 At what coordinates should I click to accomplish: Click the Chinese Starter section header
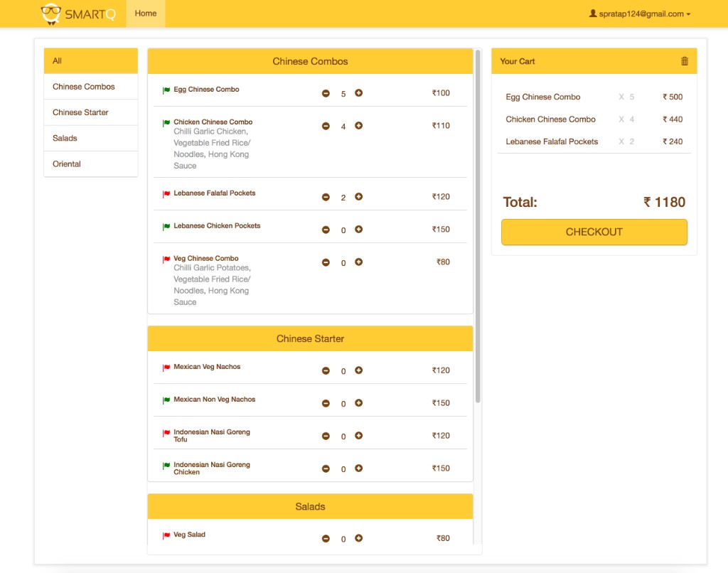pyautogui.click(x=310, y=338)
